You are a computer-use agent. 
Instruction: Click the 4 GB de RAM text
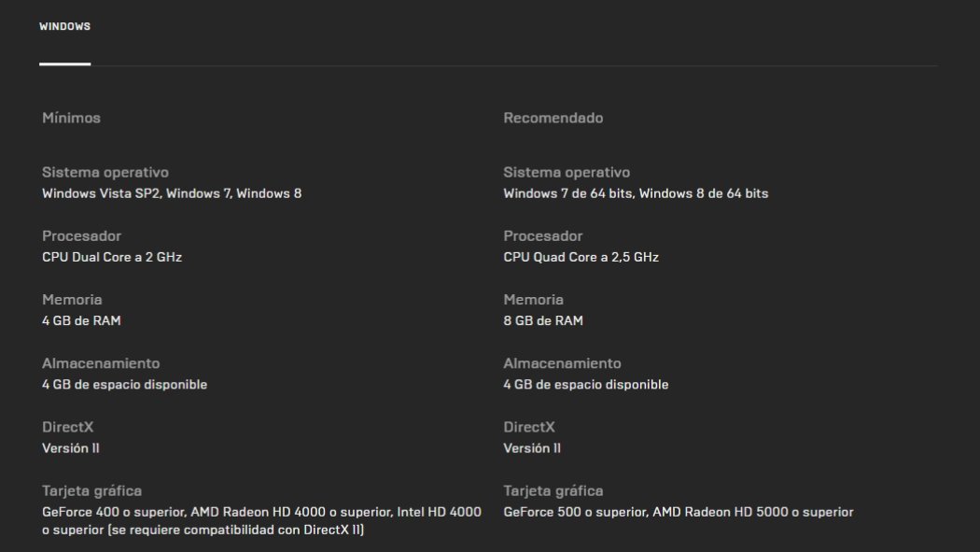pyautogui.click(x=81, y=320)
